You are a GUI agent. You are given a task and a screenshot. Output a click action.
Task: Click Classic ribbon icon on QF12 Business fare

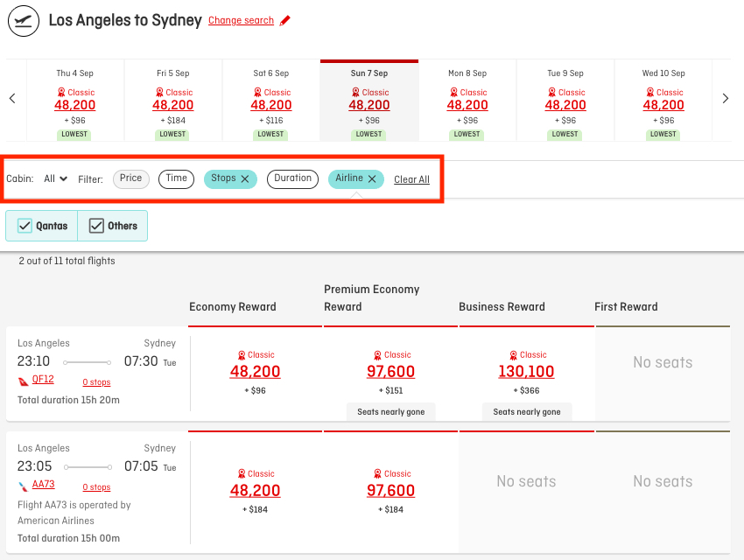[514, 355]
